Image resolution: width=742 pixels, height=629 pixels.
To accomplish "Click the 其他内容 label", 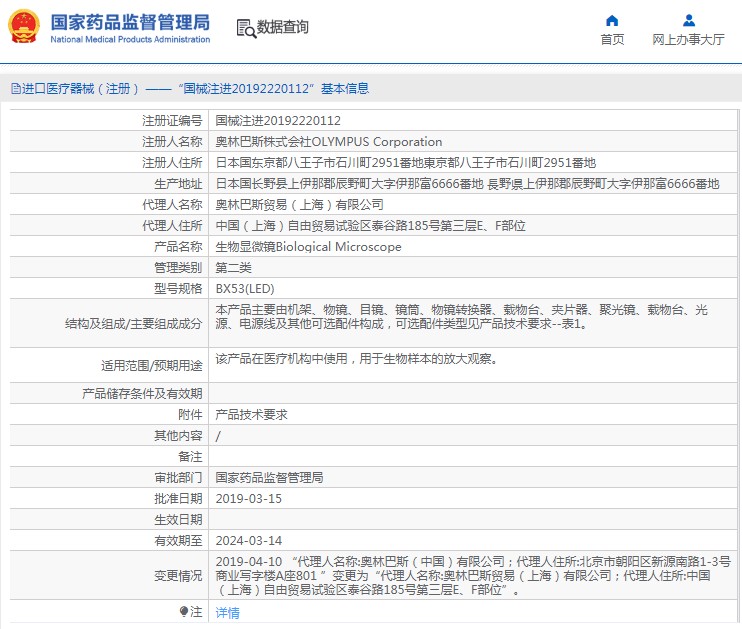I will click(178, 435).
